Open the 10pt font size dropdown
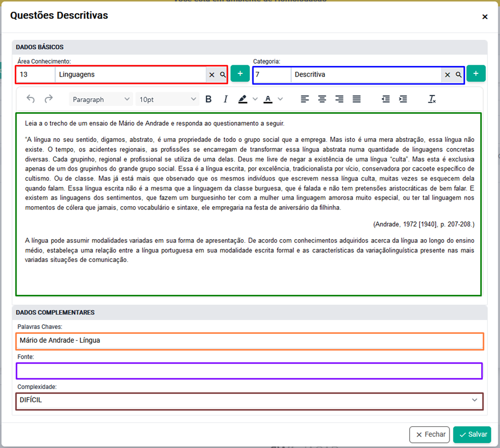Image resolution: width=500 pixels, height=448 pixels. [x=167, y=99]
